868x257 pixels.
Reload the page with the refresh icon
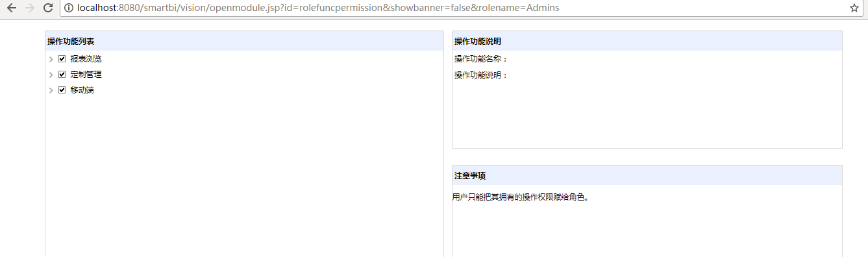[x=47, y=8]
